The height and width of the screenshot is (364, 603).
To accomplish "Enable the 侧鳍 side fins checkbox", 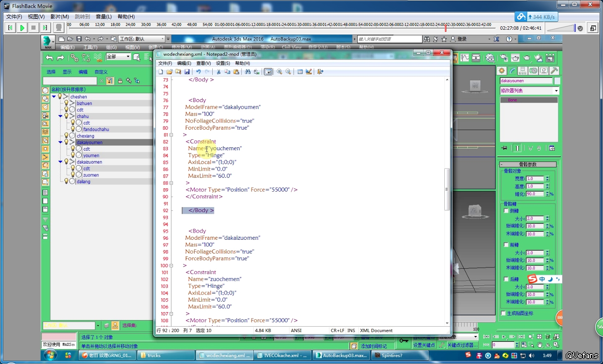I will [506, 211].
